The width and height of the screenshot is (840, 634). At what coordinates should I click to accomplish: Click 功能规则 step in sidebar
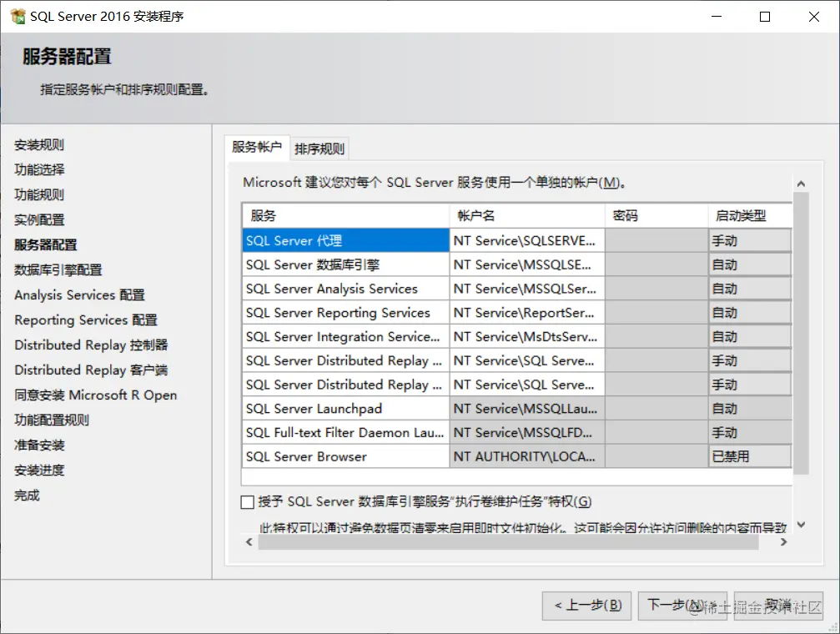[39, 195]
